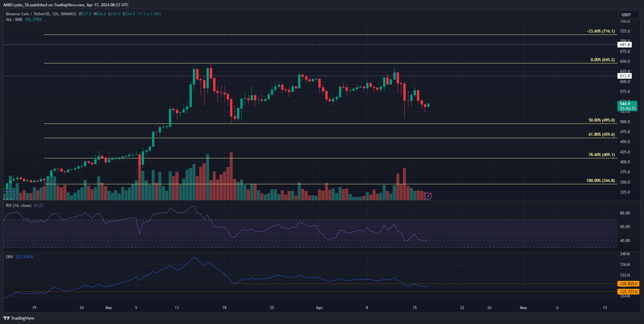Click the 400.0 price axis value
The height and width of the screenshot is (324, 644).
pyautogui.click(x=625, y=162)
